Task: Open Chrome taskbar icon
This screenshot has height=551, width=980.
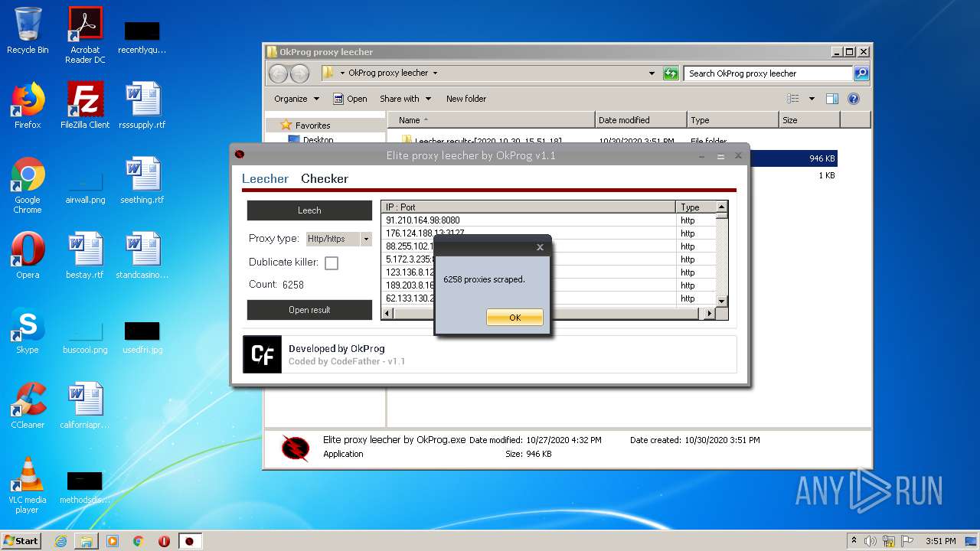Action: coord(139,541)
